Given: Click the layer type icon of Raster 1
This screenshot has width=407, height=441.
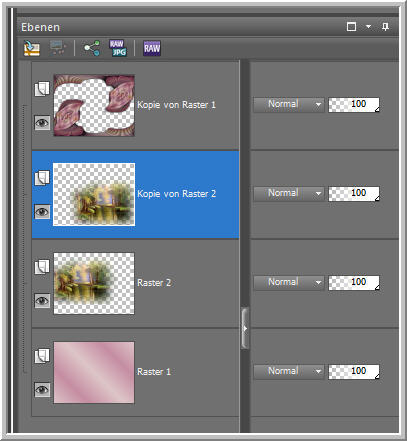Looking at the screenshot, I should [42, 356].
